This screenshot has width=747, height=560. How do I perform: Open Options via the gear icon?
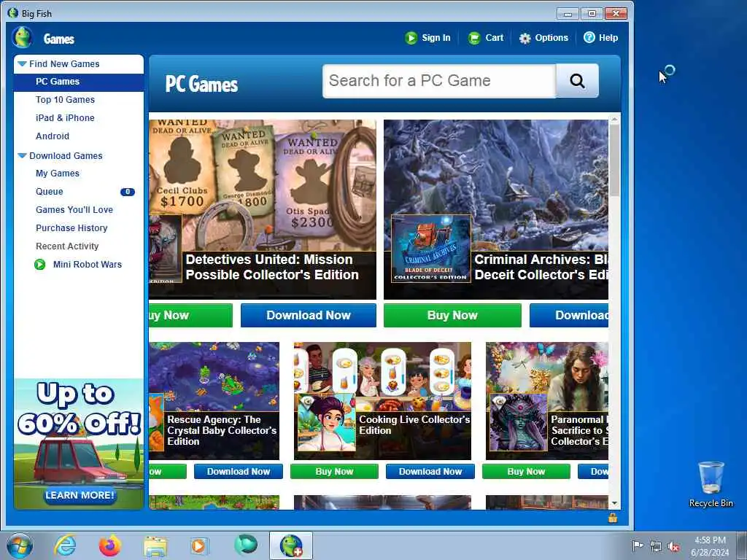(525, 38)
